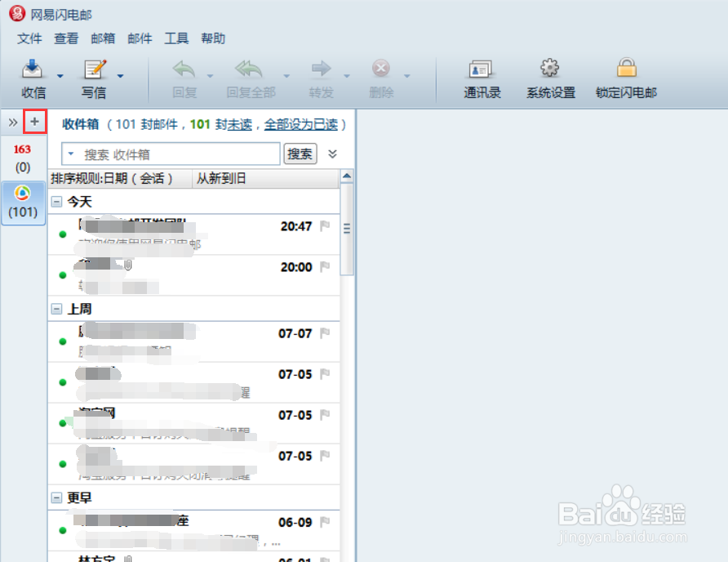Open the 文件 menu
Image resolution: width=728 pixels, height=562 pixels.
pyautogui.click(x=29, y=38)
